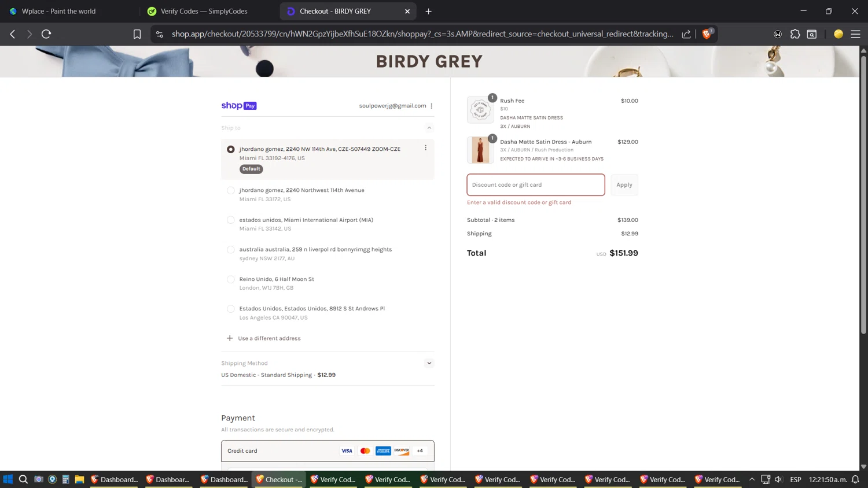Open the camera app in the taskbar
This screenshot has height=488, width=868.
tap(39, 479)
